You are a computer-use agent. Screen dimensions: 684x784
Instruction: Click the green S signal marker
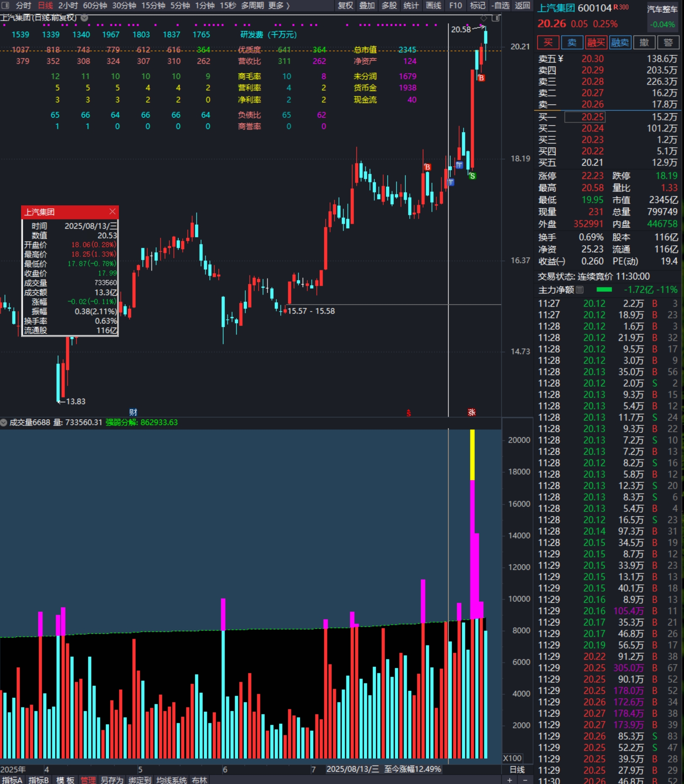[472, 176]
